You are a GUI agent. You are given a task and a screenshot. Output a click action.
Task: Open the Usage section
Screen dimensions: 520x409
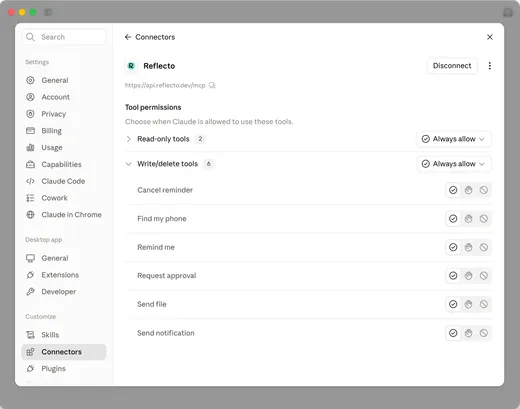[x=64, y=147]
